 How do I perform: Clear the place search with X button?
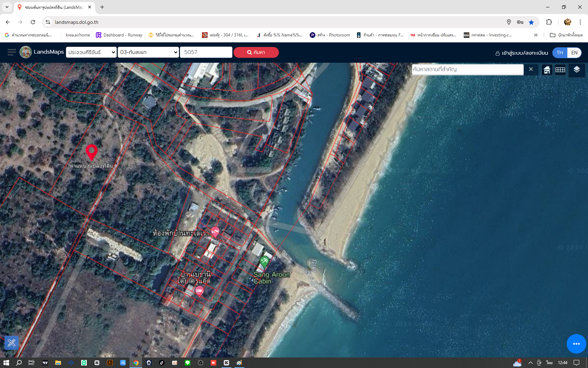coord(531,69)
